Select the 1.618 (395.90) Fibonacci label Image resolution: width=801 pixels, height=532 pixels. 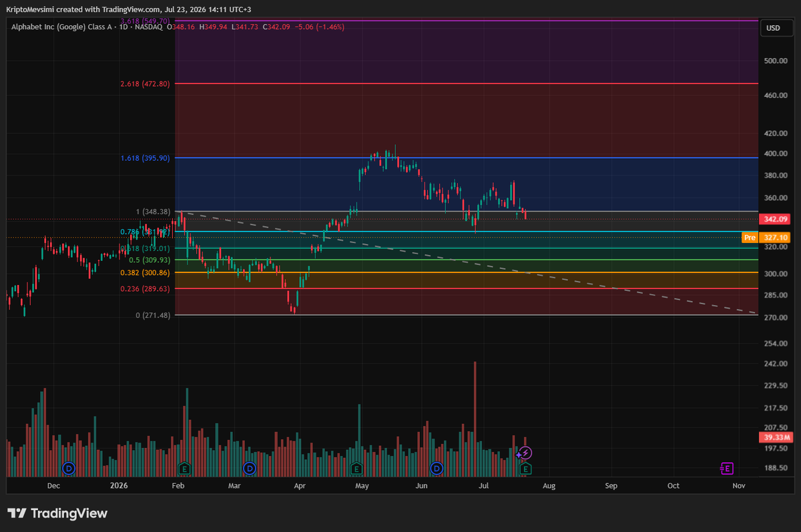[145, 158]
